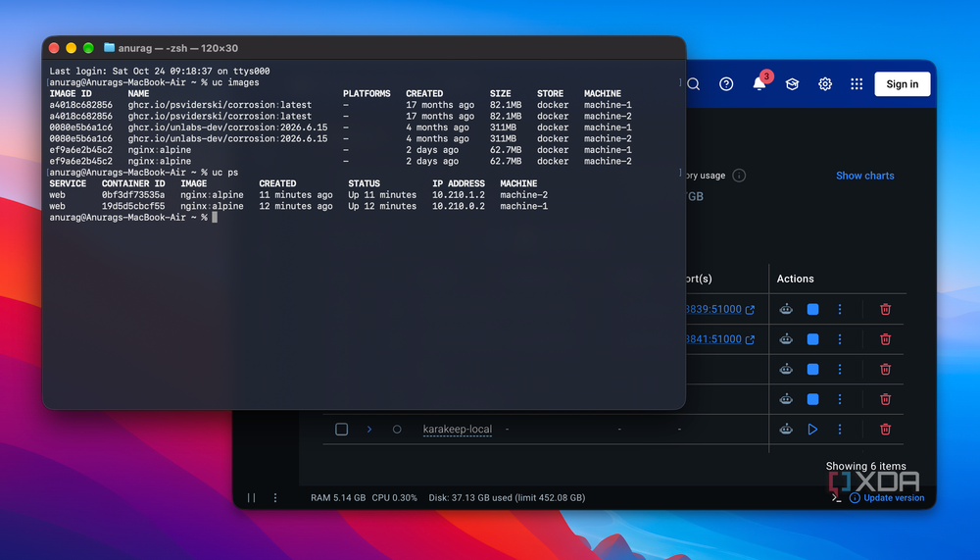Ask Gordon robot icon in 8839:51000 row
The image size is (980, 560).
[x=786, y=309]
